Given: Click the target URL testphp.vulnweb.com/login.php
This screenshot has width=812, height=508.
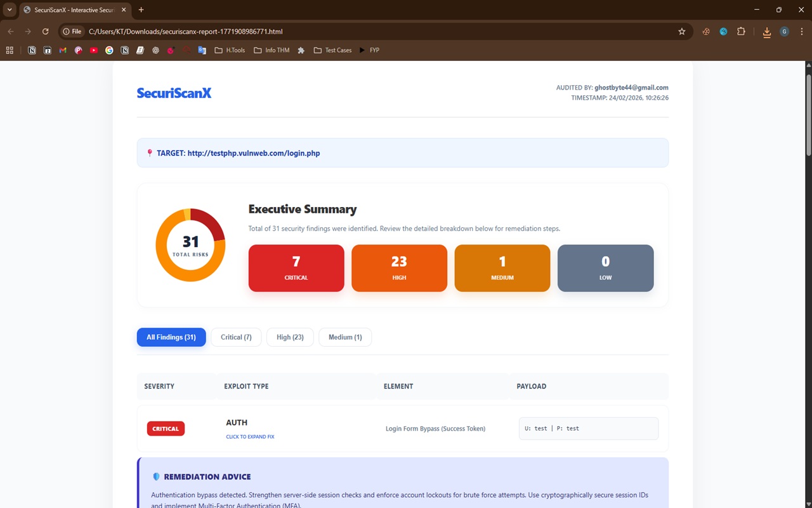Looking at the screenshot, I should click(254, 153).
